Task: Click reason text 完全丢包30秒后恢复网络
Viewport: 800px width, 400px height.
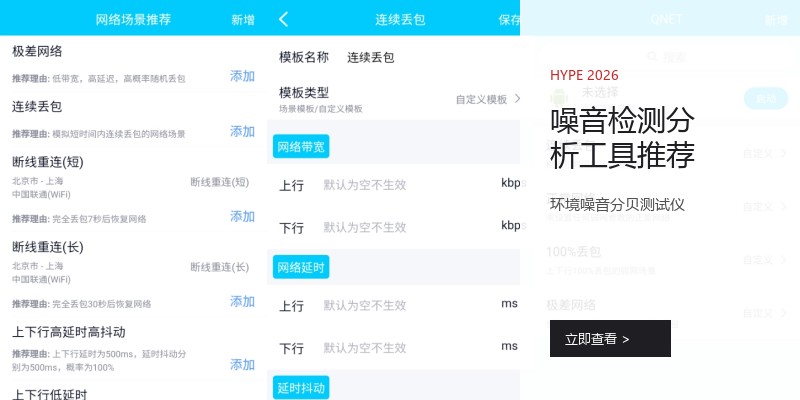Action: coord(102,304)
